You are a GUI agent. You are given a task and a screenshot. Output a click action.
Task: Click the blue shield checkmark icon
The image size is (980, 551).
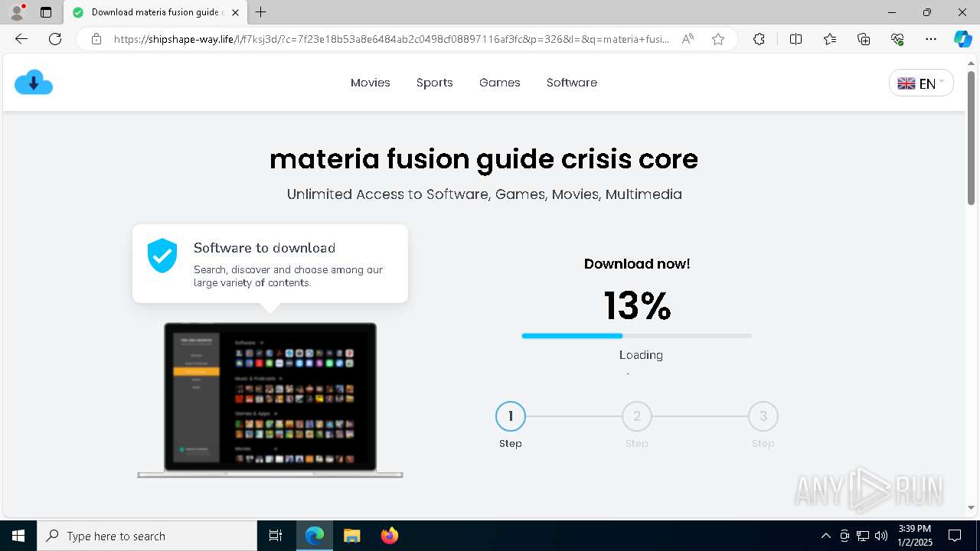point(162,256)
